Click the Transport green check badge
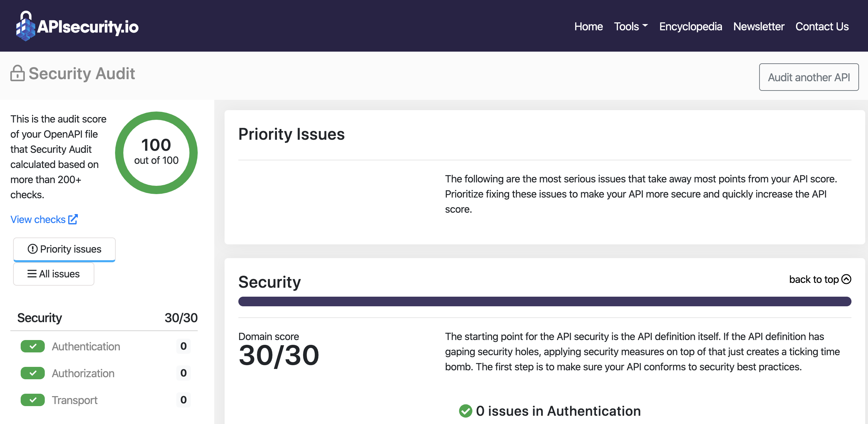The image size is (868, 424). (33, 400)
